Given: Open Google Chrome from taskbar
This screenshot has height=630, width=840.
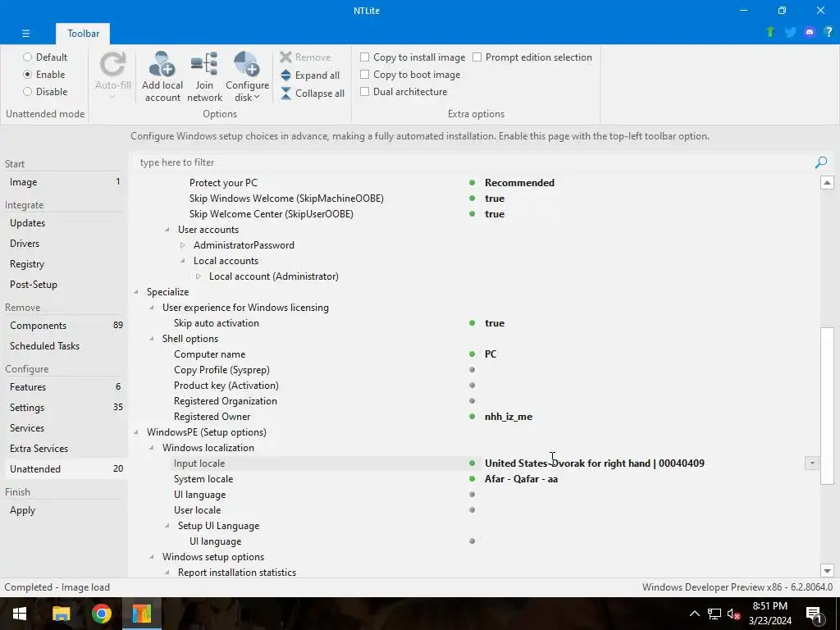Looking at the screenshot, I should tap(101, 614).
